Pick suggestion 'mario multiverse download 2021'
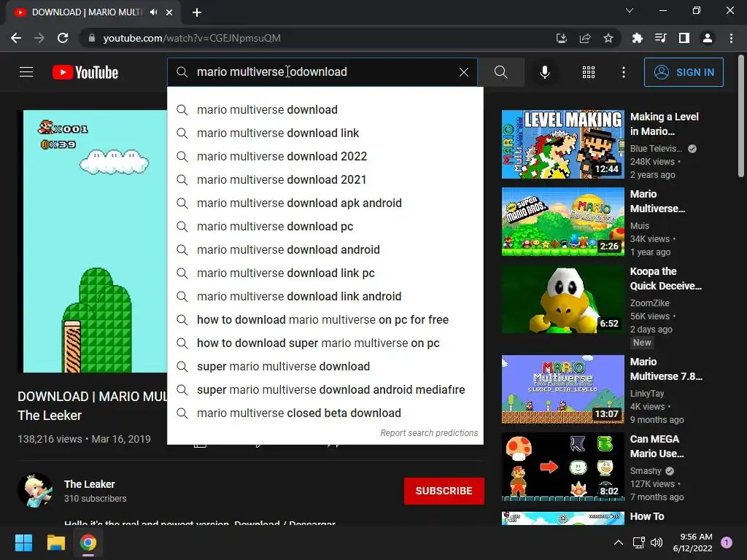This screenshot has height=560, width=747. [325, 179]
